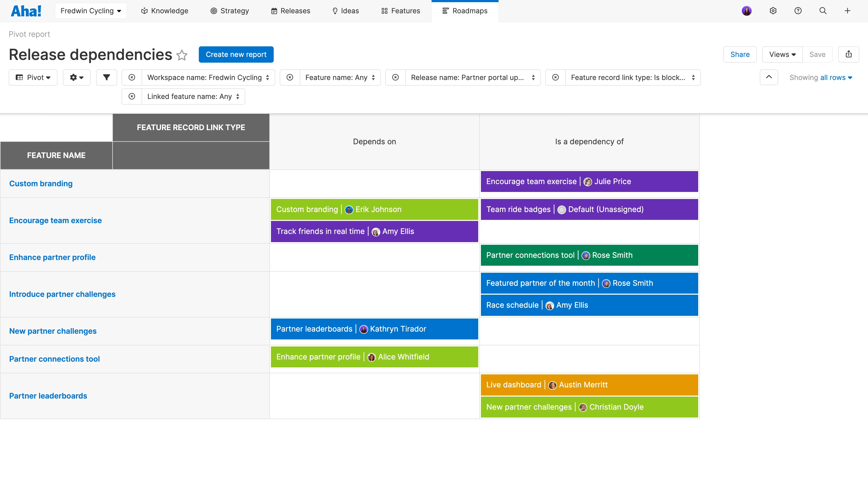Go to the Releases tab
This screenshot has height=488, width=868.
(291, 11)
